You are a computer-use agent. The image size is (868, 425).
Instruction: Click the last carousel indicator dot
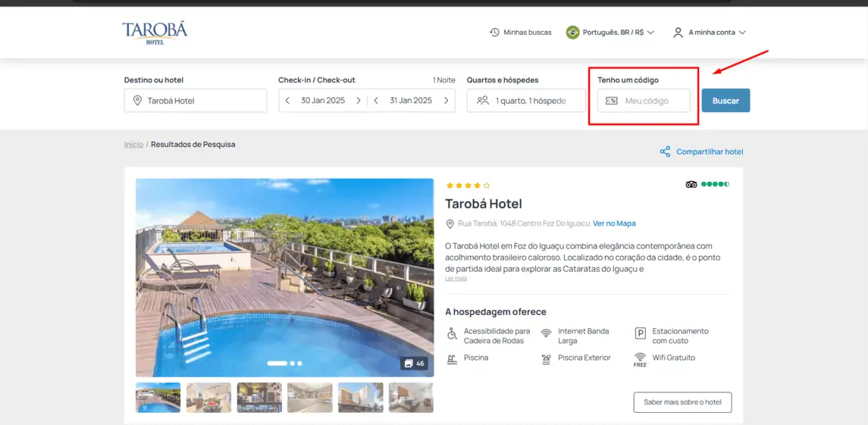[299, 364]
